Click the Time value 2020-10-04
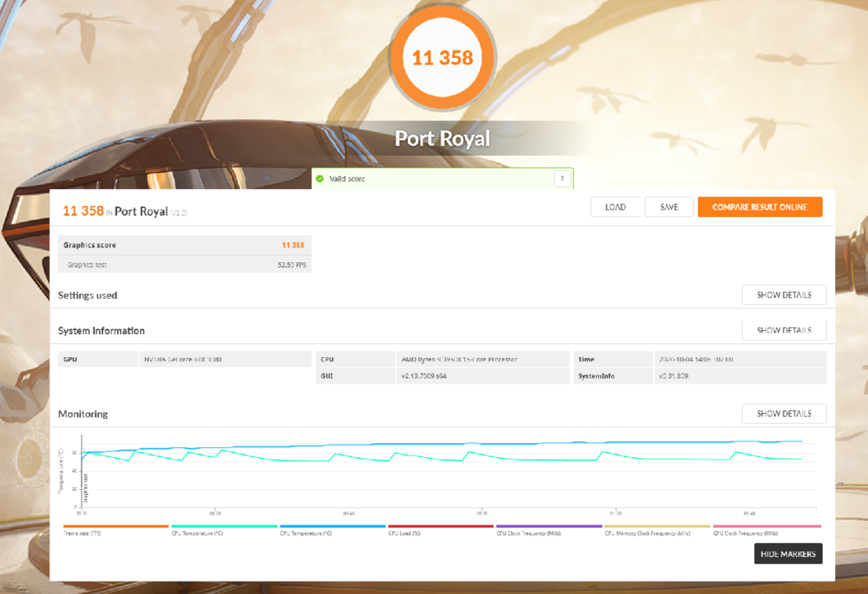Screen dimensions: 868x594 click(696, 360)
